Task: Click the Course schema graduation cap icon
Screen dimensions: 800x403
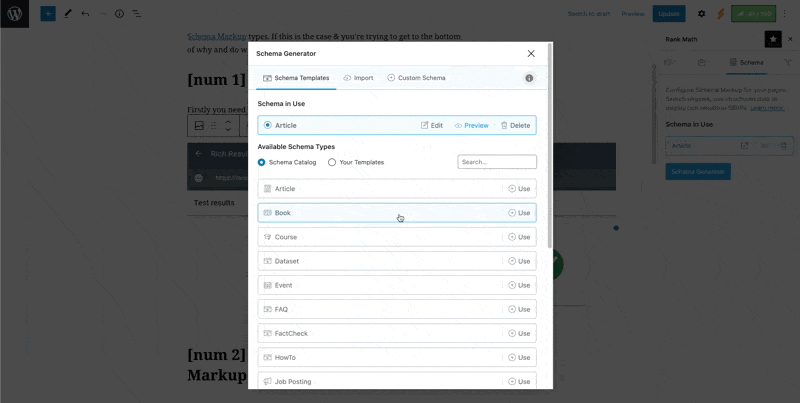Action: 267,237
